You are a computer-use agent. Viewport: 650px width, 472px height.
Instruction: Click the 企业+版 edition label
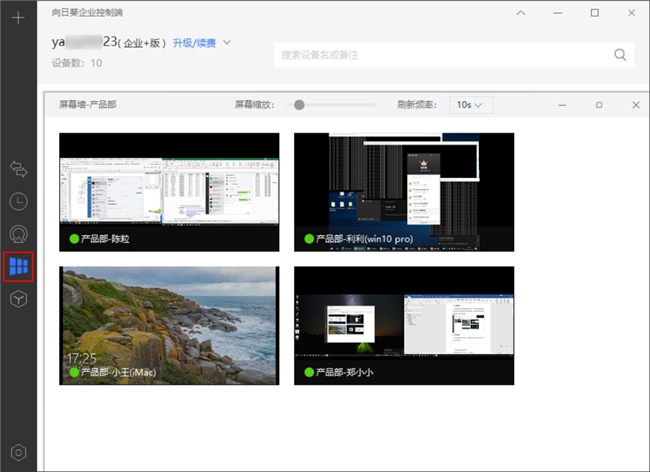pyautogui.click(x=144, y=43)
